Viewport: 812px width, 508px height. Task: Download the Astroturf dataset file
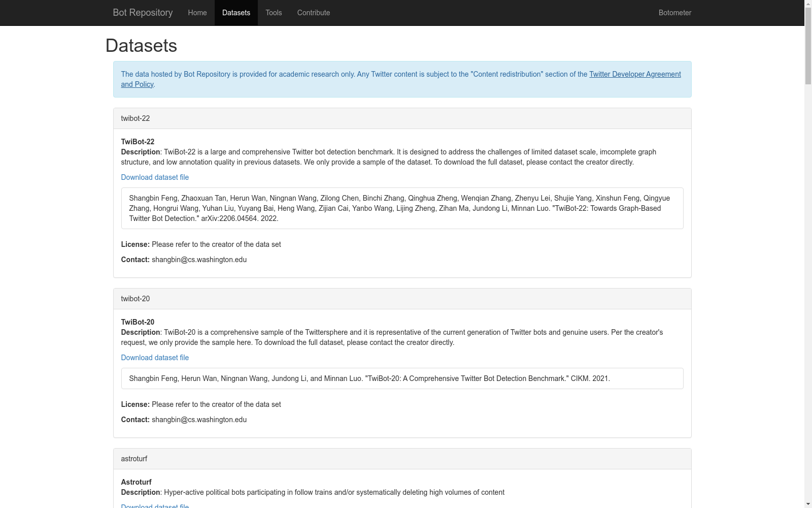pyautogui.click(x=155, y=505)
